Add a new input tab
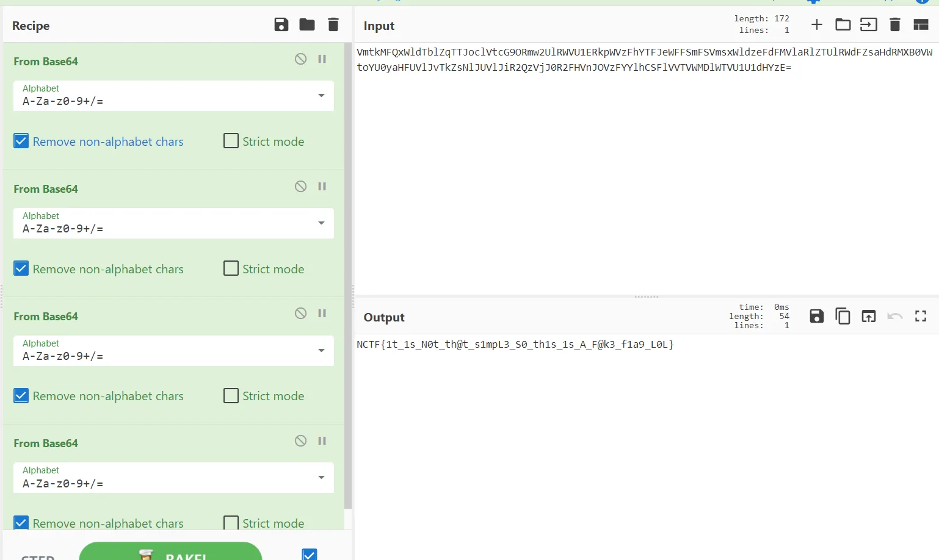This screenshot has height=560, width=939. (x=816, y=25)
